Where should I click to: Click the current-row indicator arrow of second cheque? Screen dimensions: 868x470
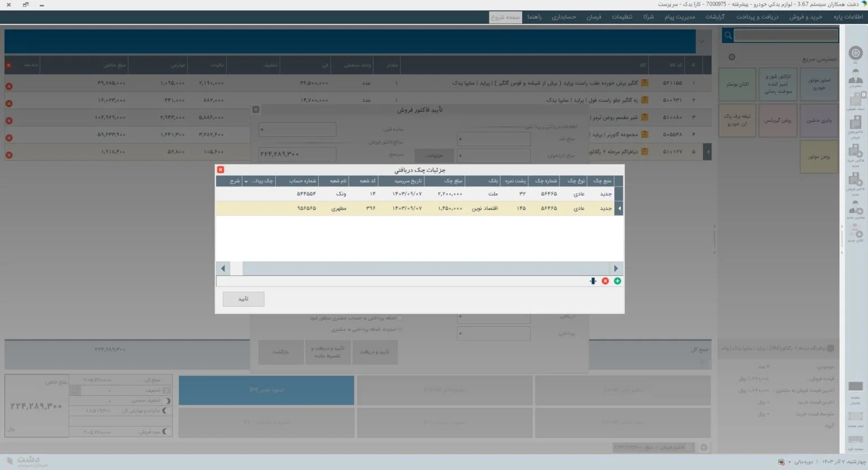619,209
